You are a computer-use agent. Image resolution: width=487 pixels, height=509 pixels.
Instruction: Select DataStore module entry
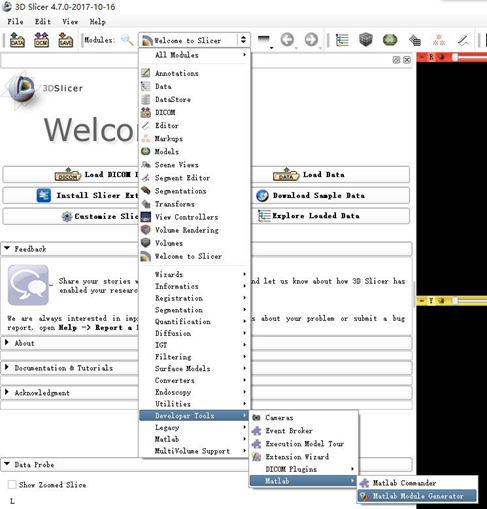coord(194,99)
